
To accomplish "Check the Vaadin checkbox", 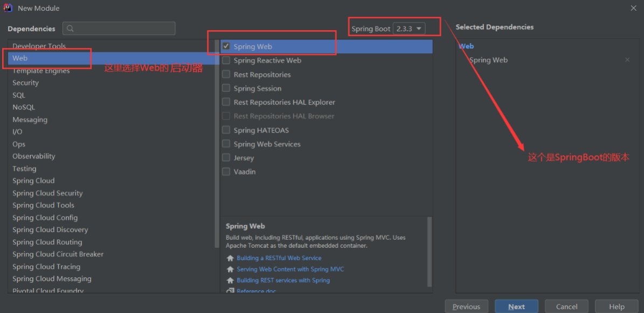I will click(226, 172).
